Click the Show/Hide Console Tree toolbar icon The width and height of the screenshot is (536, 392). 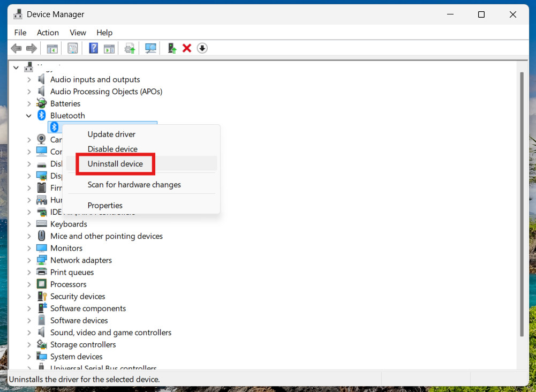52,48
